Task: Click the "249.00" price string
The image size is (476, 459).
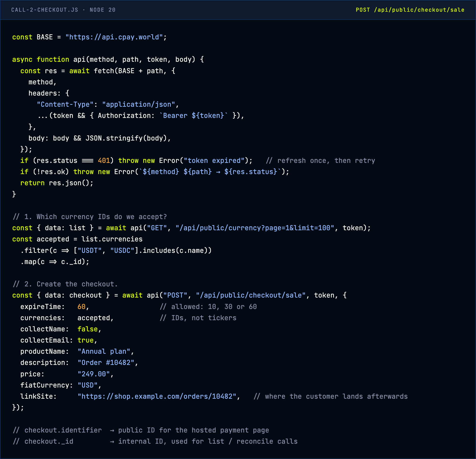Action: pos(94,374)
